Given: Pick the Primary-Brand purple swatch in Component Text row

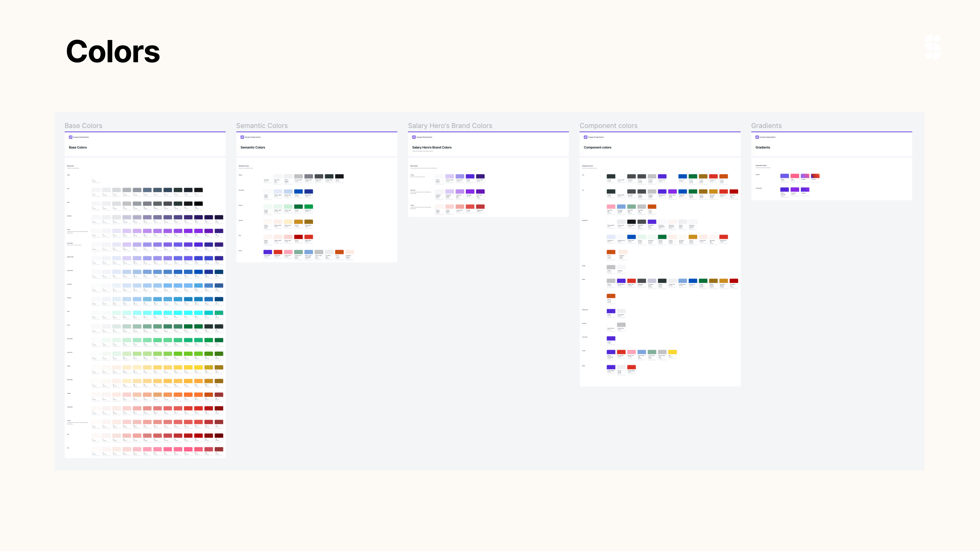Looking at the screenshot, I should (x=662, y=177).
